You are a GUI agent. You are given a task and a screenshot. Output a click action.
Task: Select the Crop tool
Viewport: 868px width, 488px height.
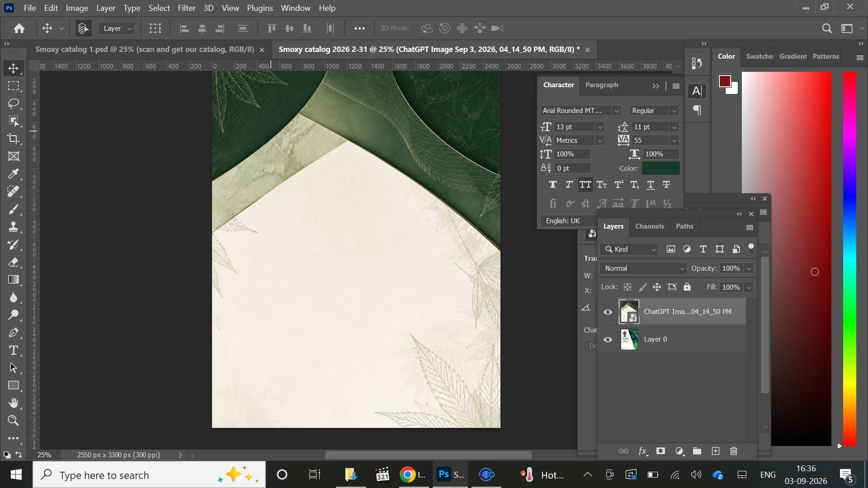pyautogui.click(x=14, y=139)
